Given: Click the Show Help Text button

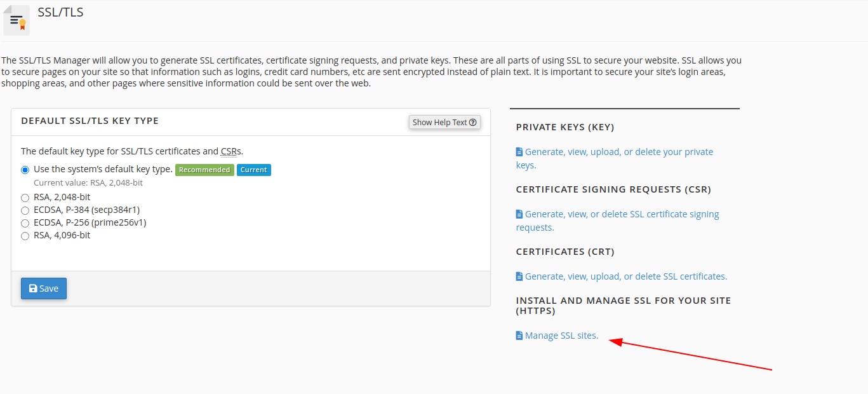Looking at the screenshot, I should tap(444, 122).
